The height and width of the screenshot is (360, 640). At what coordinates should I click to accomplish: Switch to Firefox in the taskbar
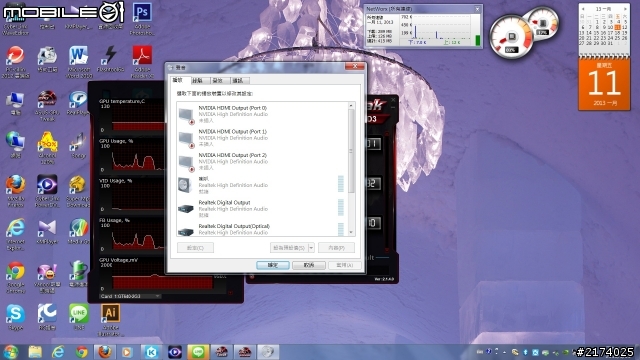click(104, 352)
